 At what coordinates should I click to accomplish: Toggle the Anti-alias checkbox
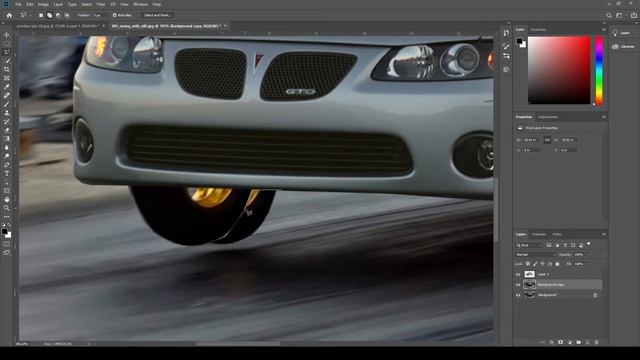click(x=115, y=15)
